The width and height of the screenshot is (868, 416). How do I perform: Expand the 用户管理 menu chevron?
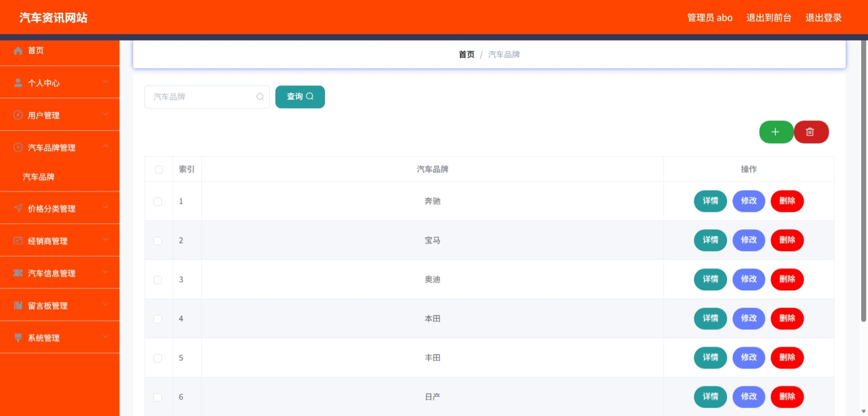[105, 114]
